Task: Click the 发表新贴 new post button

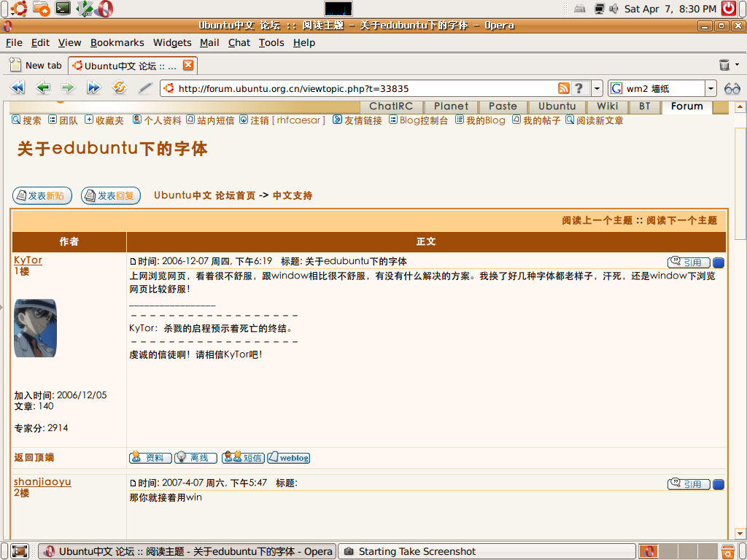Action: coord(42,195)
